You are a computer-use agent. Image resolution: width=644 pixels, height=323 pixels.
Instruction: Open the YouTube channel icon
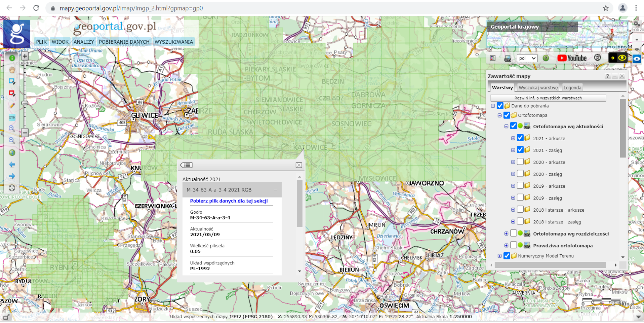point(572,58)
